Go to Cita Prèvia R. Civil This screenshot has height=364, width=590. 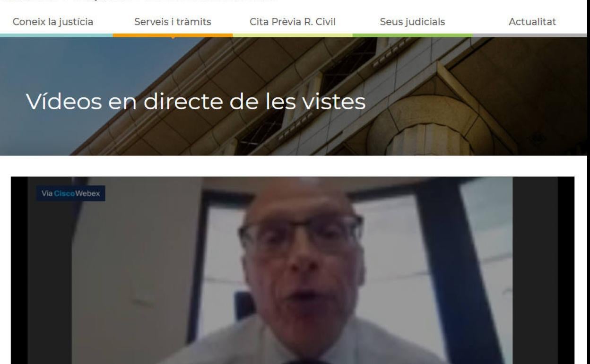pyautogui.click(x=292, y=22)
